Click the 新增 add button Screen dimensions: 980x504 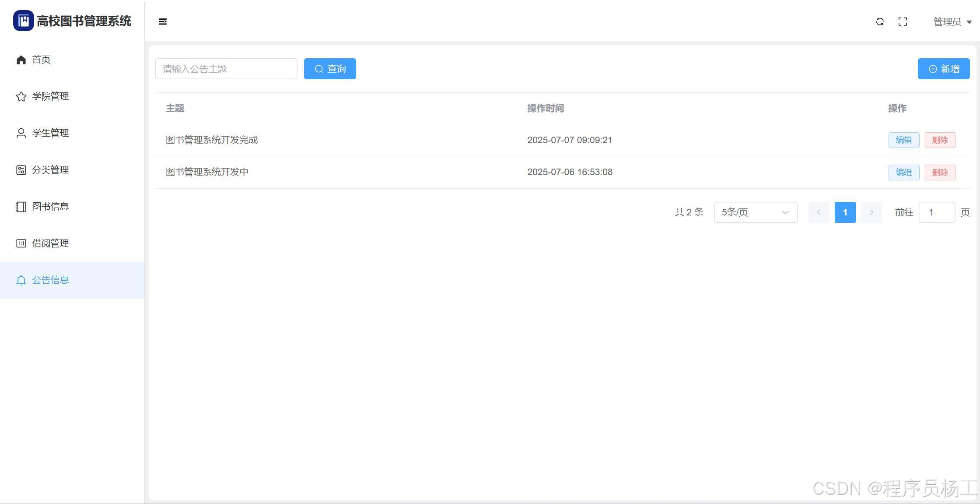tap(943, 69)
